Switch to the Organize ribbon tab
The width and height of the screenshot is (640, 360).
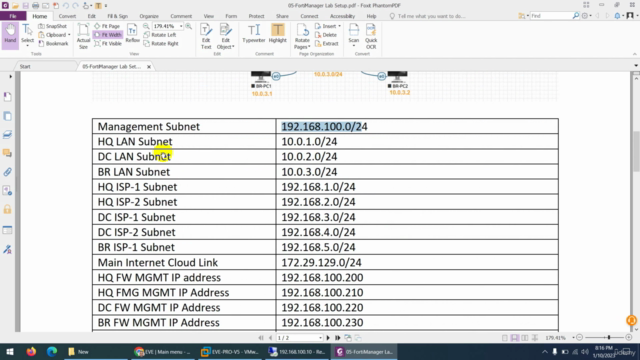(149, 16)
